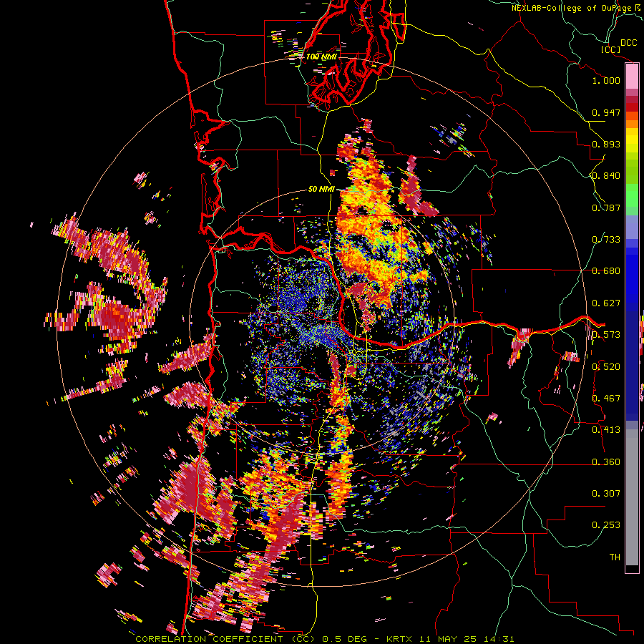Click the 0.307 scale value
644x644 pixels.
point(606,493)
